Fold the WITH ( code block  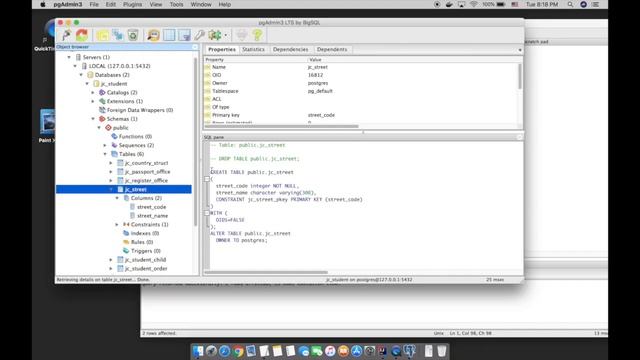(207, 213)
